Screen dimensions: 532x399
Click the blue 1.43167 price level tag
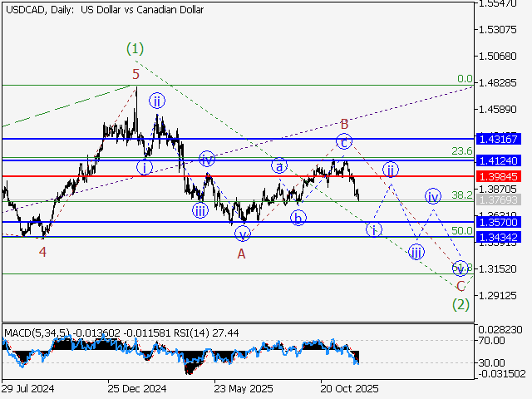click(x=499, y=139)
